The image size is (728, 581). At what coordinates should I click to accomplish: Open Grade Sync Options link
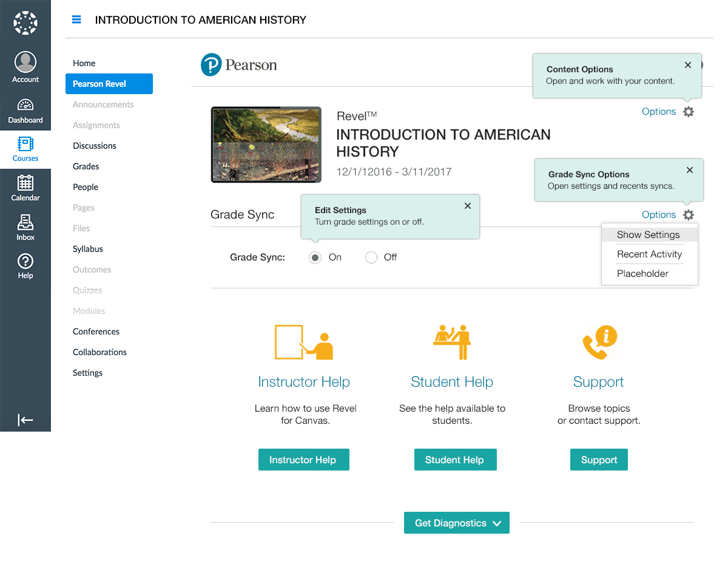pos(659,215)
